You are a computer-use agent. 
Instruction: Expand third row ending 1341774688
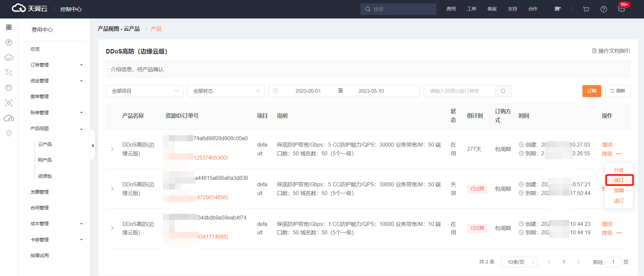(x=112, y=228)
